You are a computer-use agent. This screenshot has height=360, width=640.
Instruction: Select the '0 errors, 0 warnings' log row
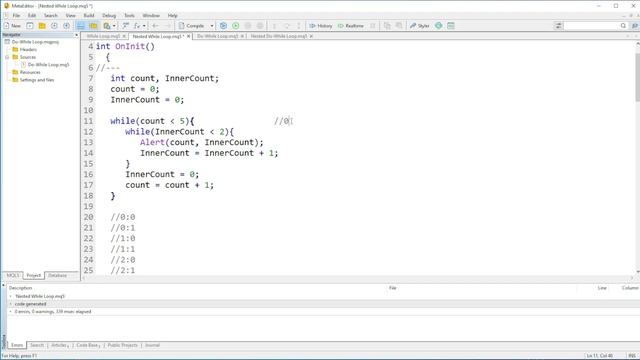click(x=322, y=312)
